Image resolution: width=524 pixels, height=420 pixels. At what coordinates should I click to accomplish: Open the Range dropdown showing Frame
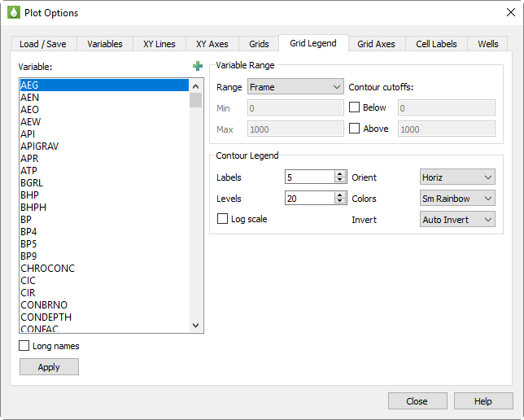(295, 87)
